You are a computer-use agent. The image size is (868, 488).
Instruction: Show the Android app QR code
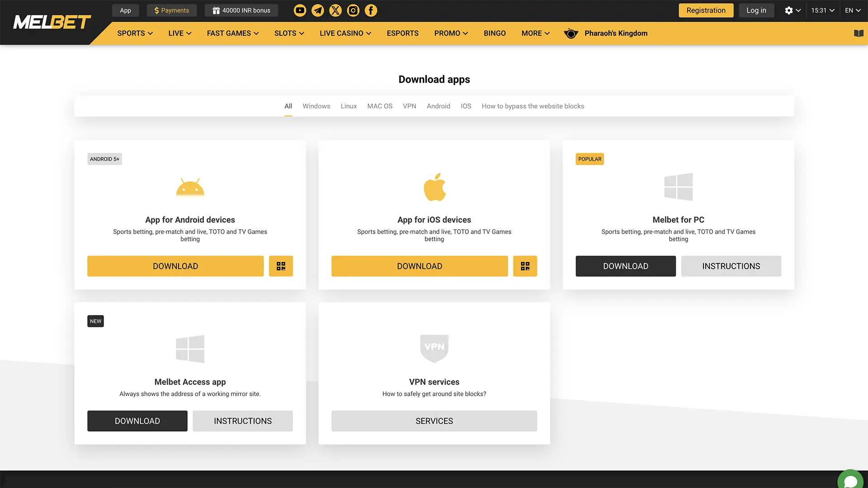click(281, 266)
